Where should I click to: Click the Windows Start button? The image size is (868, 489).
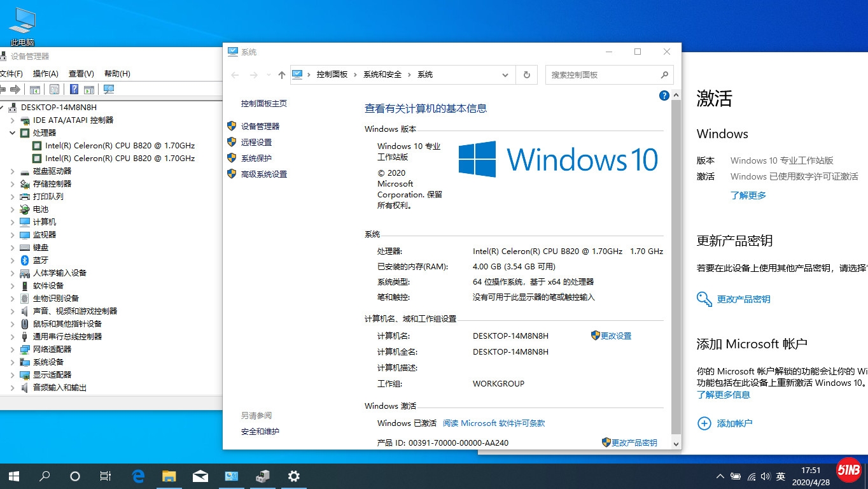click(x=13, y=476)
